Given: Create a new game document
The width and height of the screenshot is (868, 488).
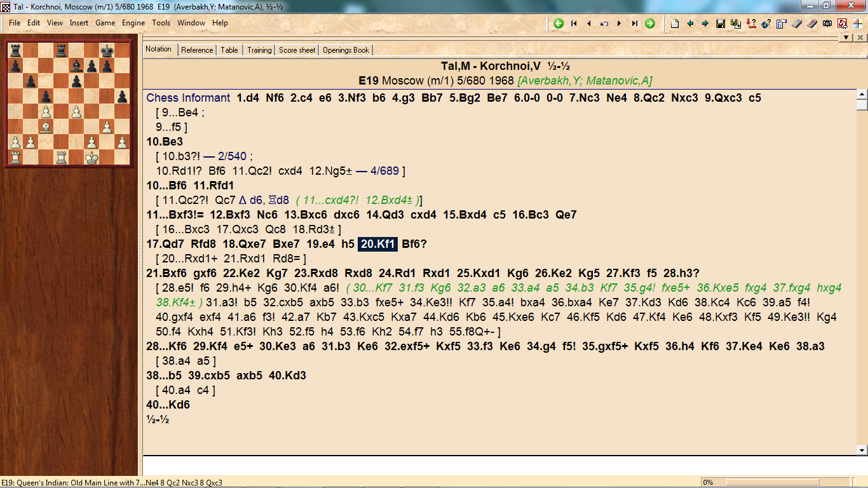Looking at the screenshot, I should 675,24.
